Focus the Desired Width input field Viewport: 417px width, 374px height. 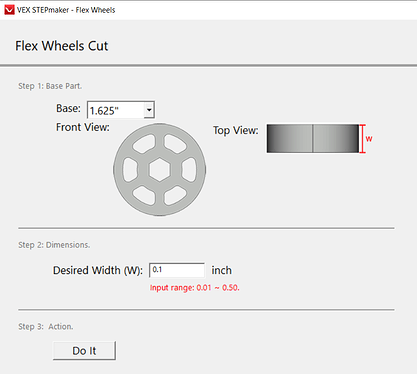tap(177, 270)
